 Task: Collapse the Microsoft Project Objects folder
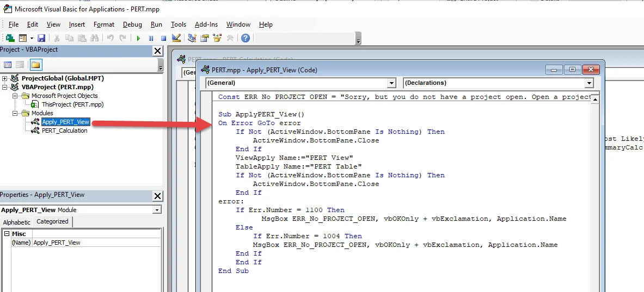click(x=15, y=96)
